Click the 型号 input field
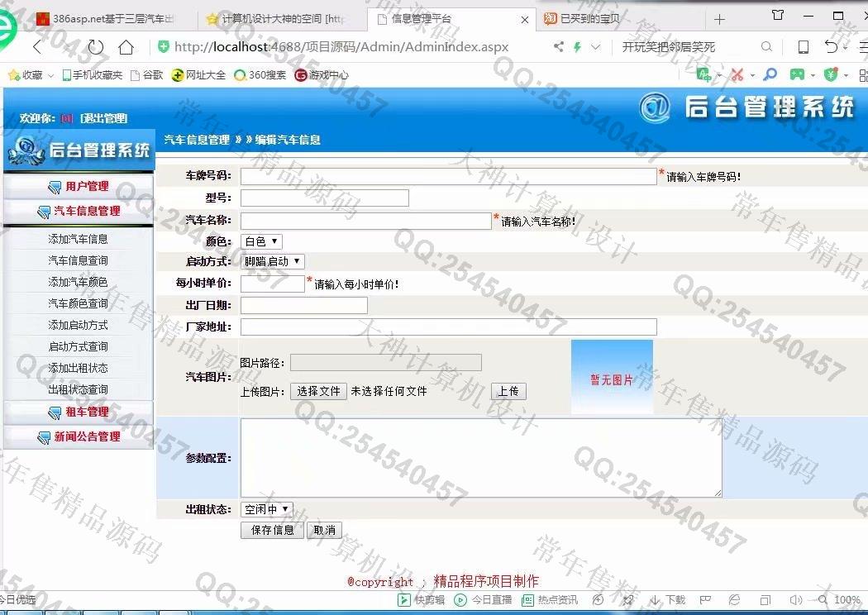 coord(324,198)
